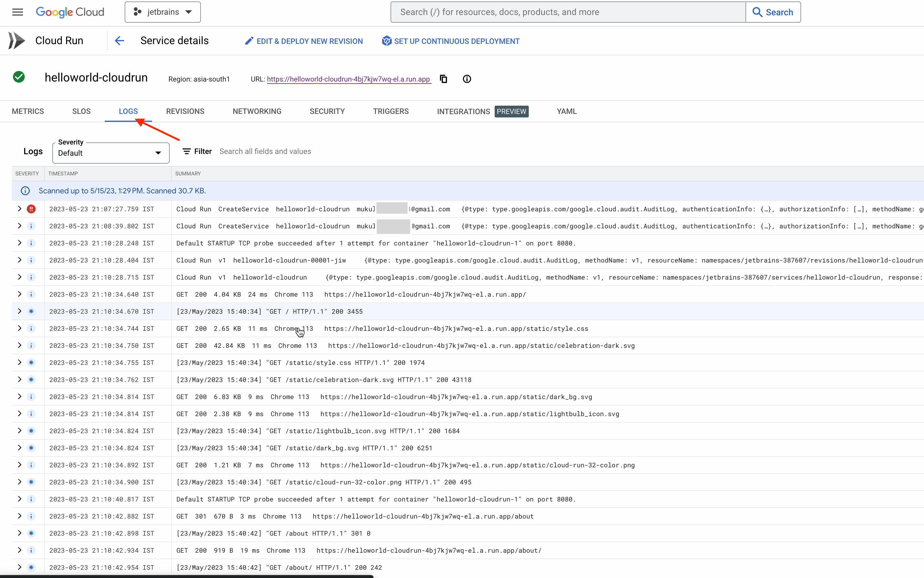Open the jetbrains project selector

click(x=163, y=12)
